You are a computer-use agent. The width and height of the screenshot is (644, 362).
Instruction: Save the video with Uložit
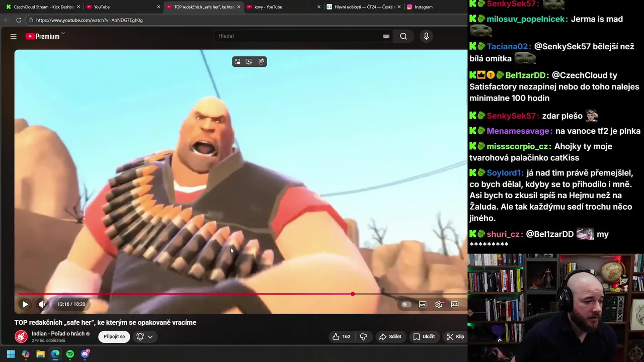pyautogui.click(x=424, y=337)
